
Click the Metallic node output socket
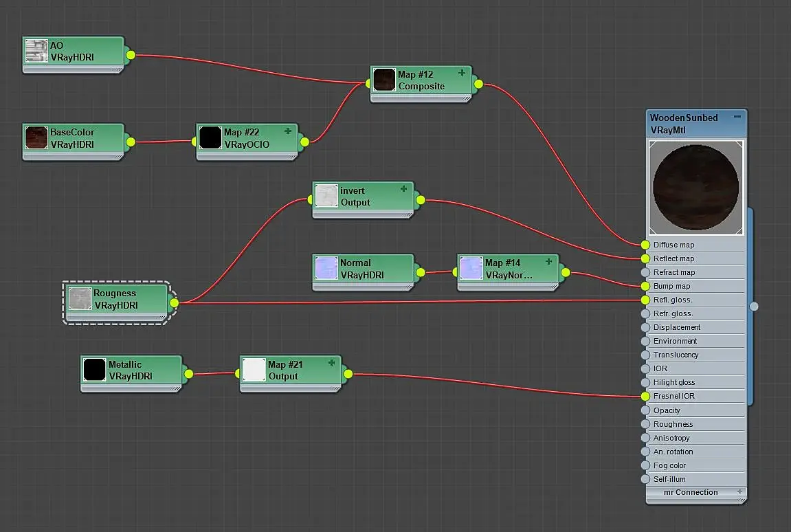[x=189, y=374]
